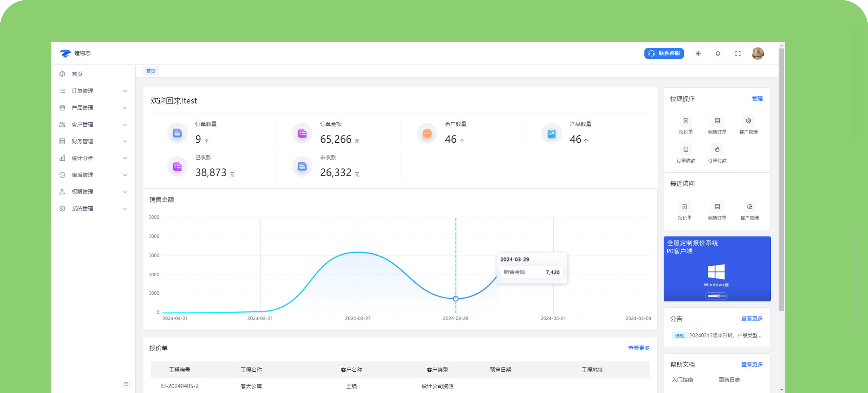Screen dimensions: 868x393
Task: Click the BJ-20240405-2 table cell
Action: tap(179, 386)
